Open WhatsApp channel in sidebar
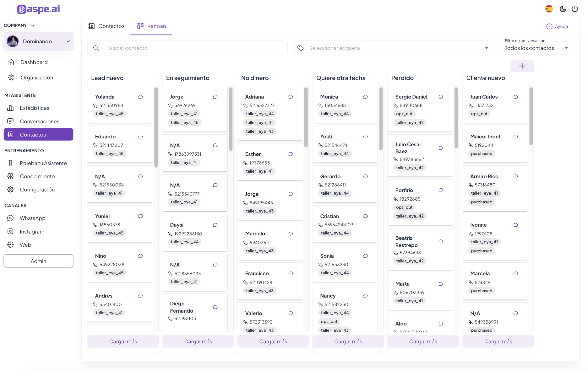 coord(32,218)
